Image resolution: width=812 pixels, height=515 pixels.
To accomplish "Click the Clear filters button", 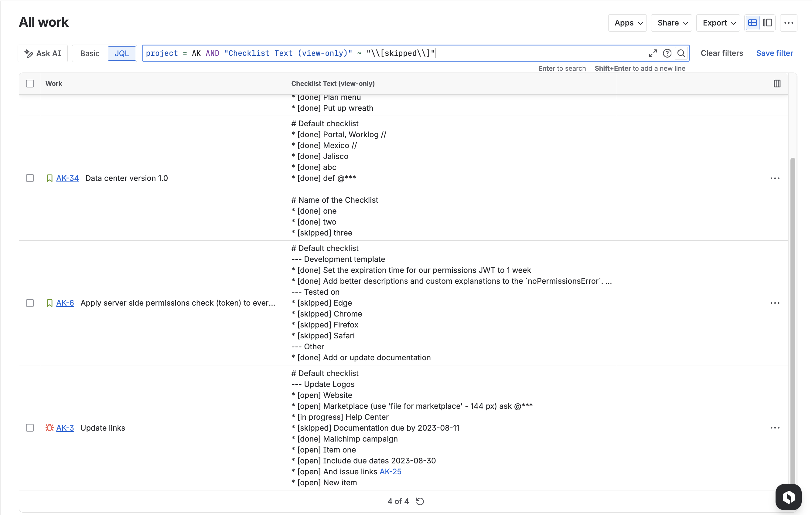I will pyautogui.click(x=722, y=53).
